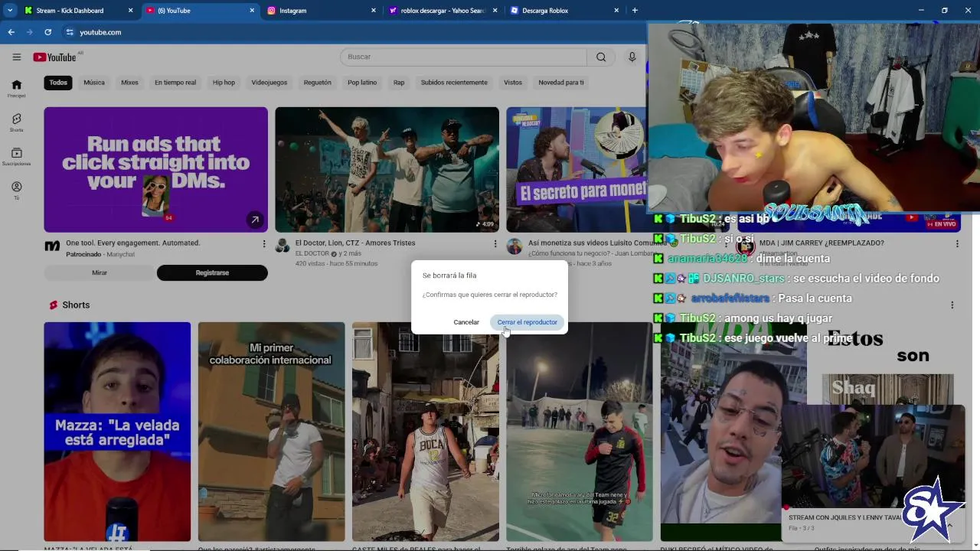Start voice search with the microphone icon
Image resolution: width=980 pixels, height=551 pixels.
(x=632, y=57)
